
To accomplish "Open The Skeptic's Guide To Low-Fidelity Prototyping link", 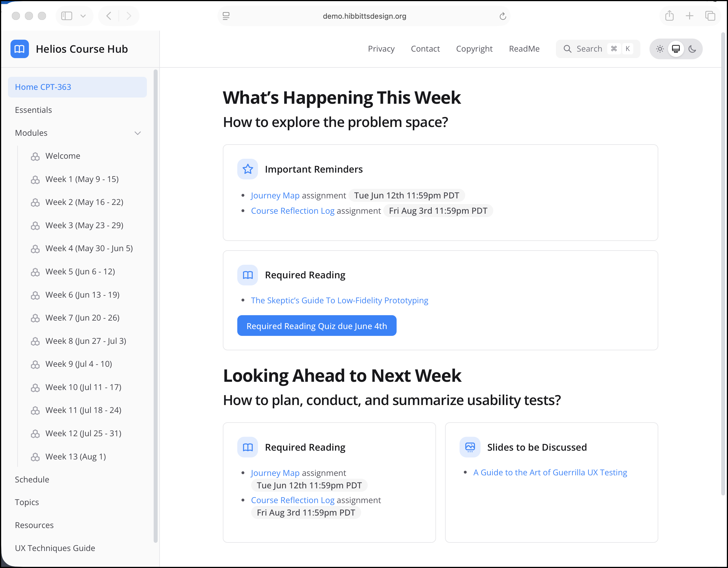I will pyautogui.click(x=339, y=300).
